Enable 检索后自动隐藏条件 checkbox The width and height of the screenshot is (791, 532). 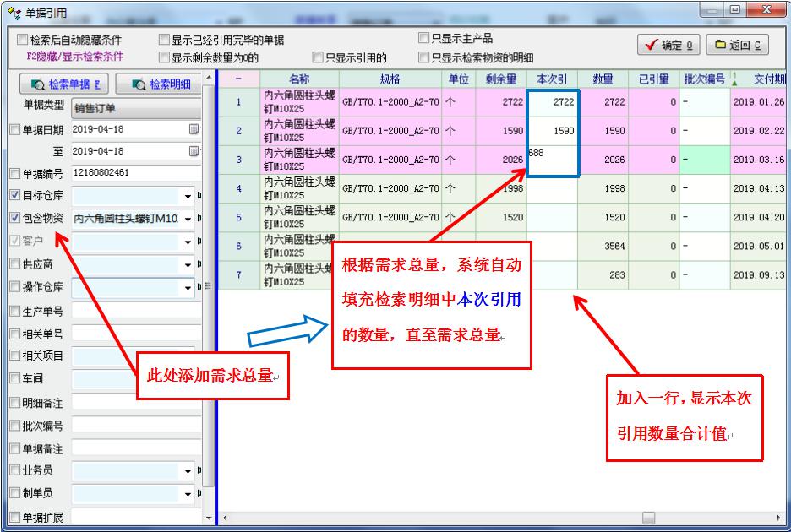(23, 40)
